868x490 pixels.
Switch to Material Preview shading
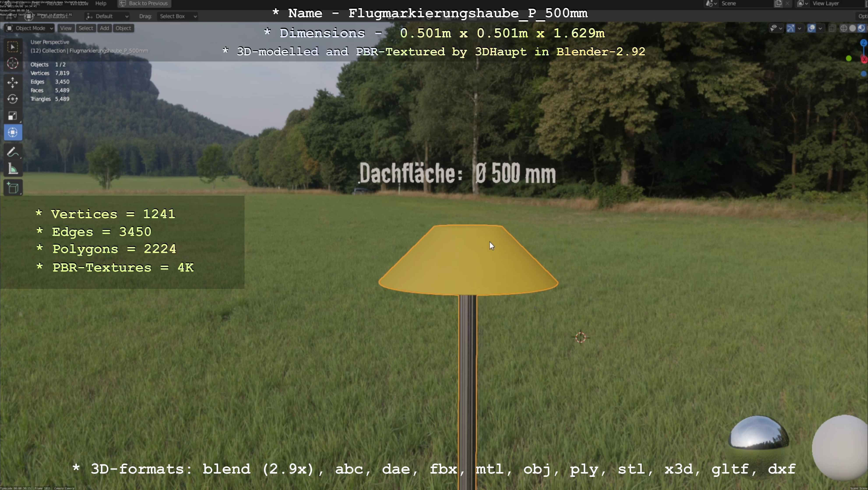click(861, 28)
